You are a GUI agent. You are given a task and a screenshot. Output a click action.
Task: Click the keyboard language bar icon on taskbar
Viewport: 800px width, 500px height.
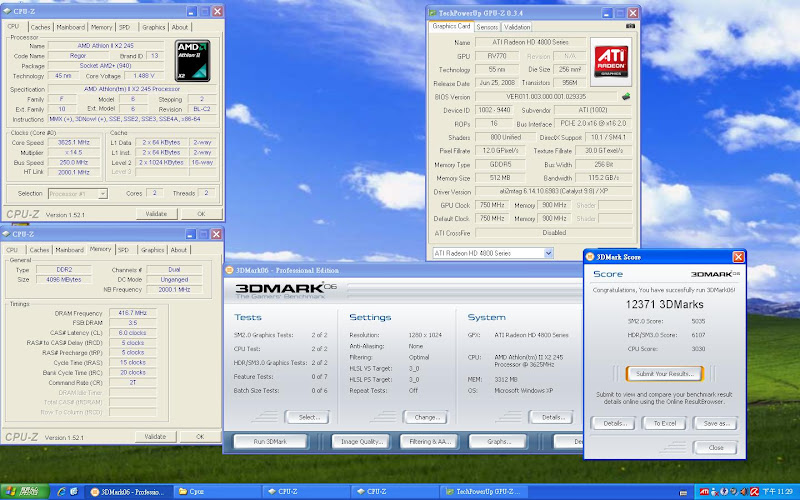[x=683, y=493]
